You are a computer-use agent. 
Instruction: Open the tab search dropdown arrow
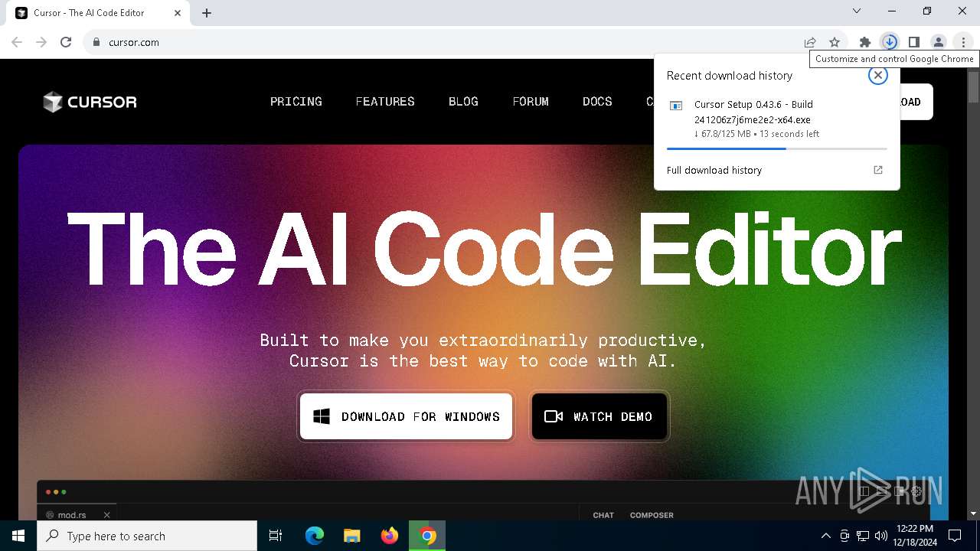click(857, 11)
